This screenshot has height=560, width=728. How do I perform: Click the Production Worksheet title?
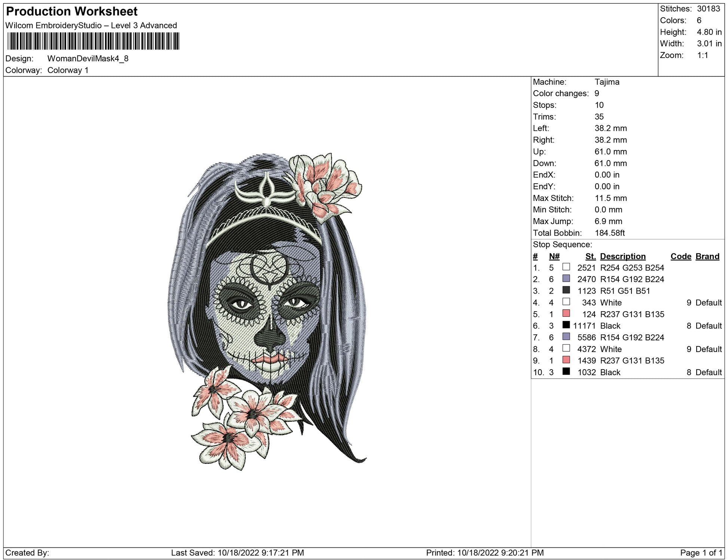72,12
